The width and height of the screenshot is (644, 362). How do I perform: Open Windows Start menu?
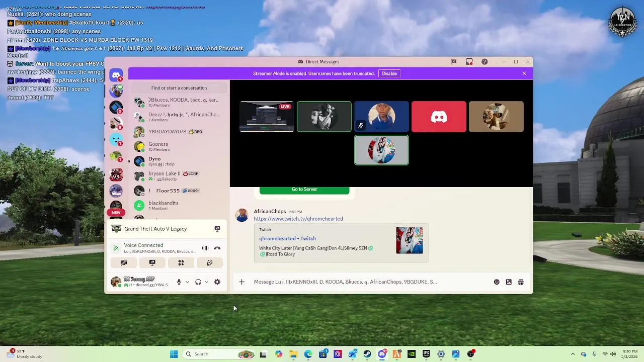pyautogui.click(x=174, y=354)
